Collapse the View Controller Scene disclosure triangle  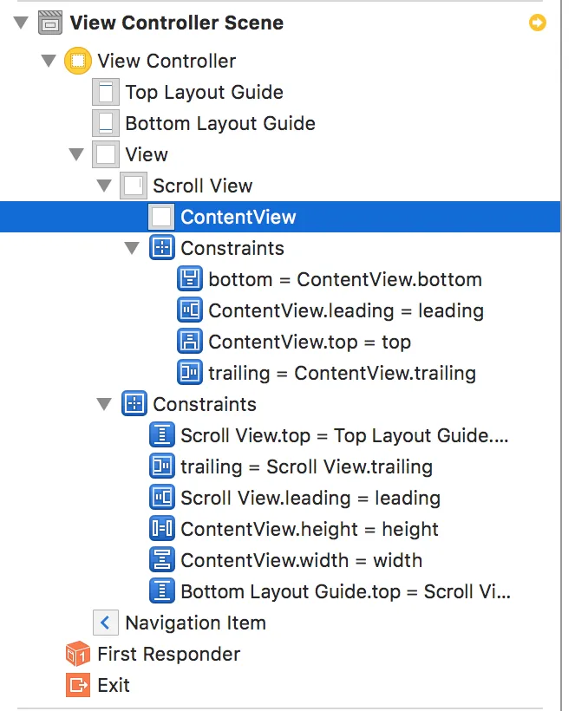(22, 23)
